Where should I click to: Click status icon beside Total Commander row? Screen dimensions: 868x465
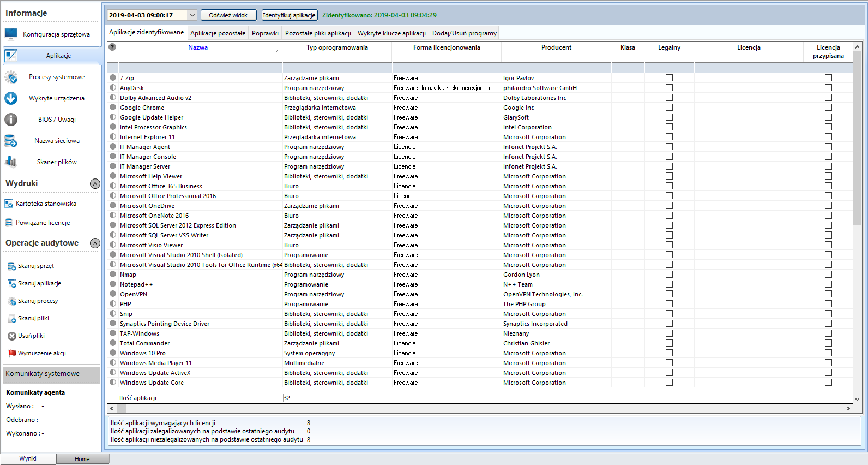(x=113, y=343)
